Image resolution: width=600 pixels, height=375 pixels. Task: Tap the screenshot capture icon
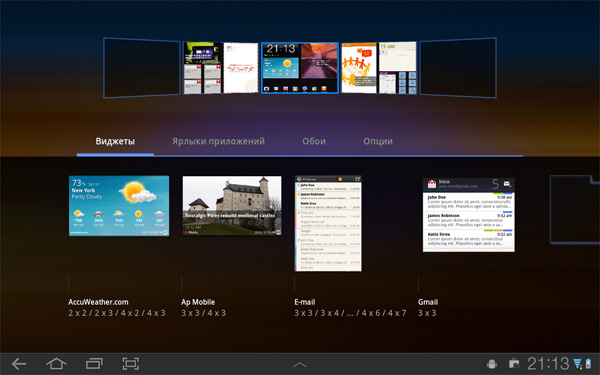coord(131,364)
